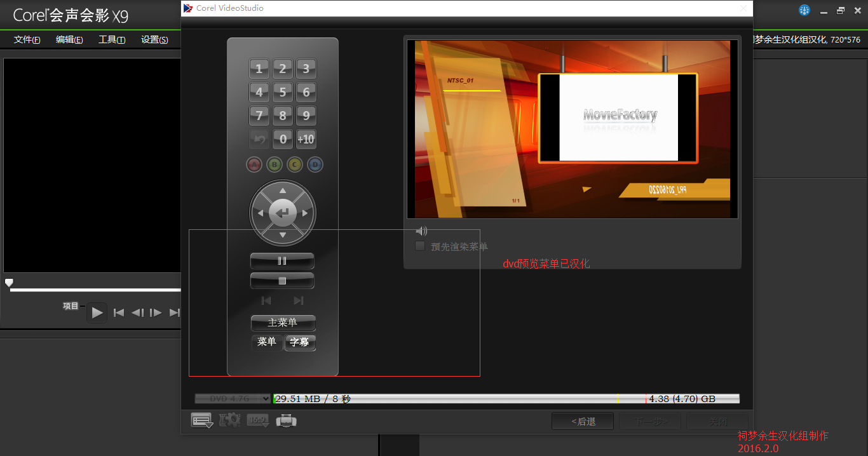The width and height of the screenshot is (868, 456).
Task: Click the green B button on remote
Action: (x=275, y=165)
